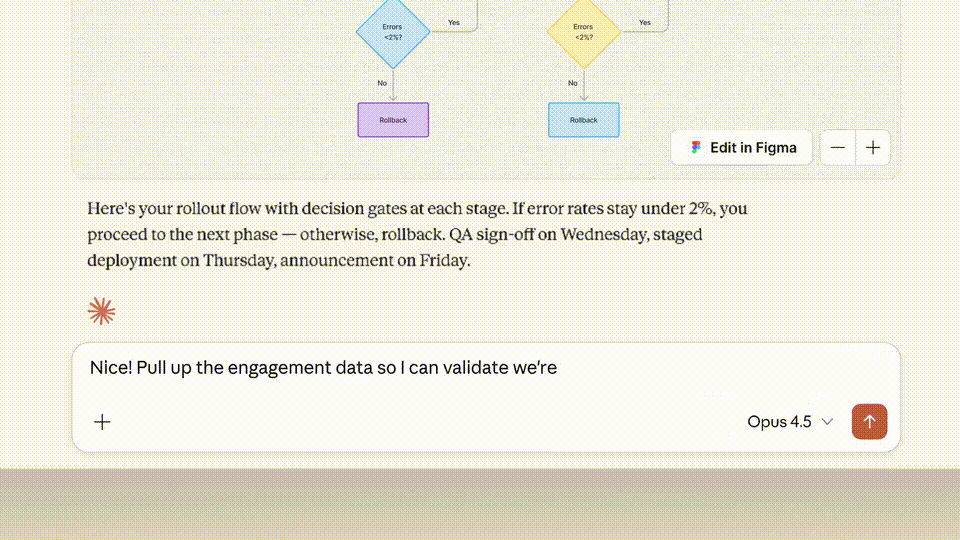Select the purple Rollback box
This screenshot has height=540, width=960.
tap(393, 120)
